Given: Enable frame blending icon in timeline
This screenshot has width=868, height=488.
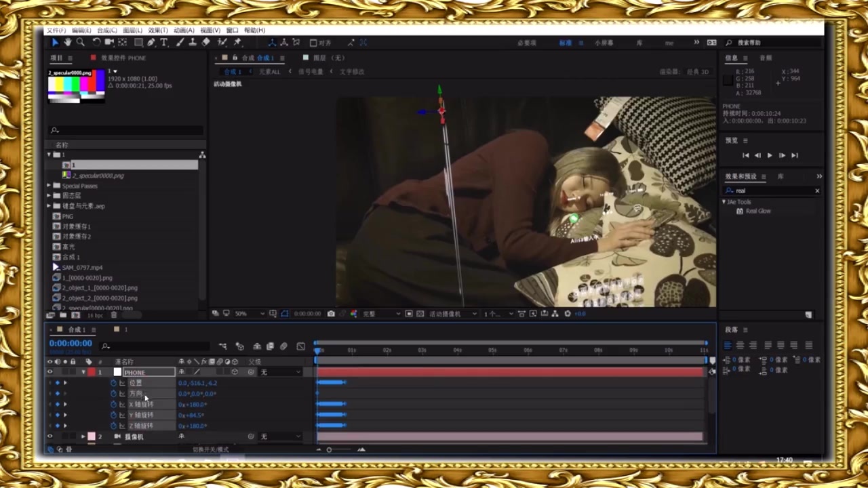Looking at the screenshot, I should click(x=270, y=346).
